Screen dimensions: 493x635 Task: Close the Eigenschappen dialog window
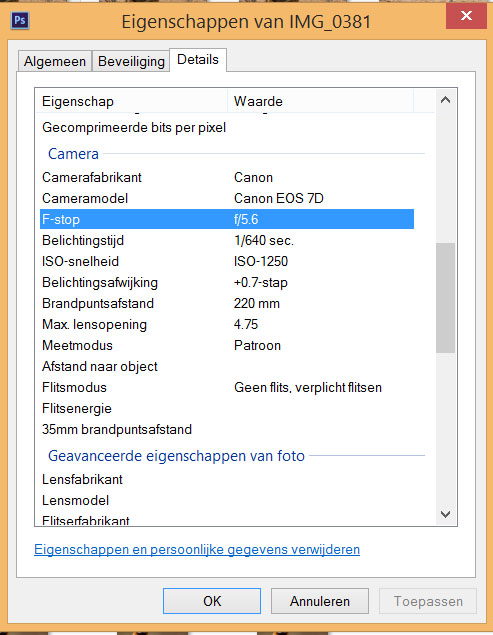pyautogui.click(x=466, y=16)
